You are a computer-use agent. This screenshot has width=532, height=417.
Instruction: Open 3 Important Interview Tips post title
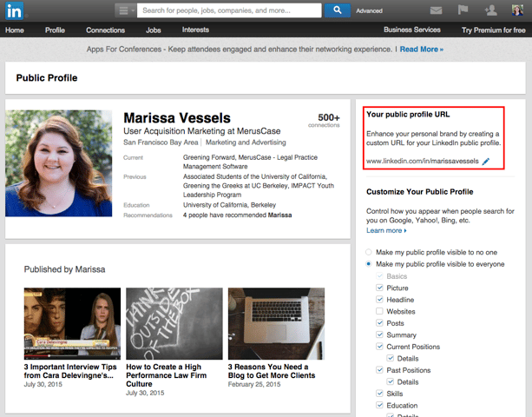point(70,371)
